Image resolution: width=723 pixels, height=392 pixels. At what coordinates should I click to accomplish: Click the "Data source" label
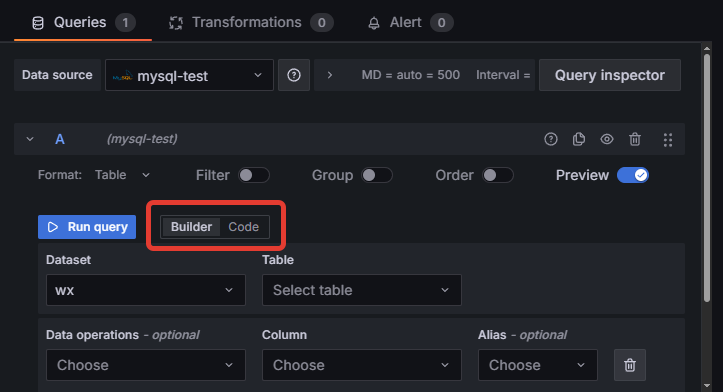tap(57, 75)
